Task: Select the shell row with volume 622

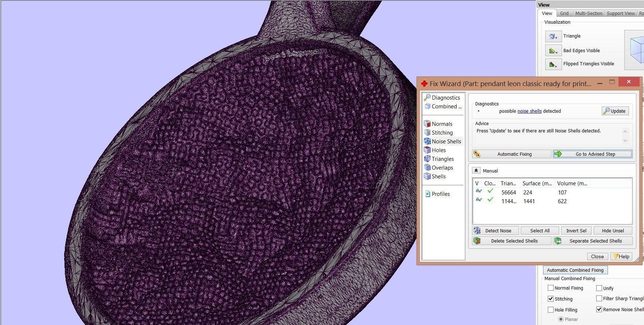Action: click(552, 201)
